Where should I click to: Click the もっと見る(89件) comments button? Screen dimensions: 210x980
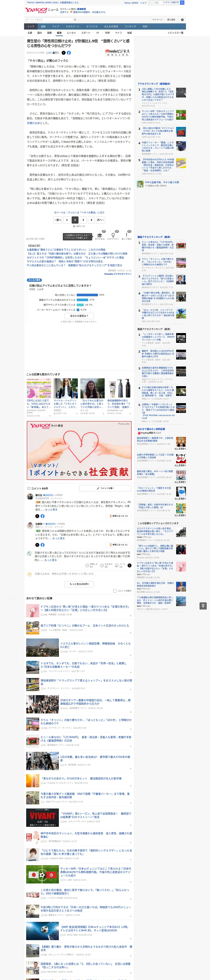pos(79,584)
